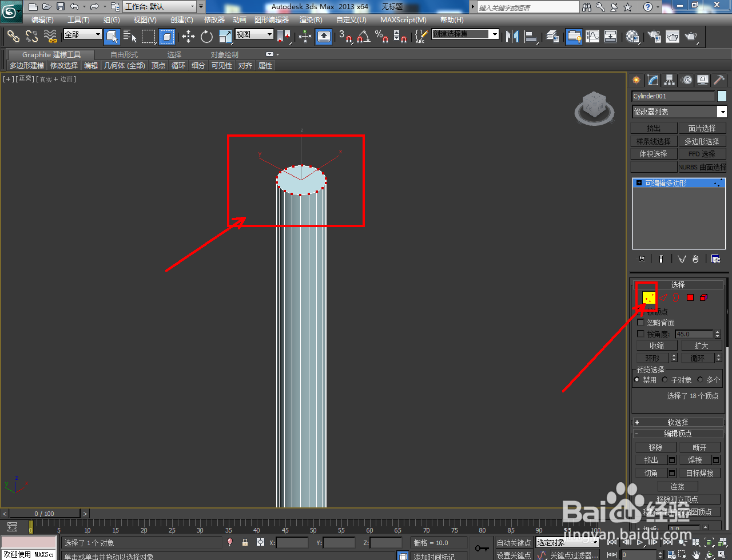
Task: Switch to the 自由形式 ribbon tab
Action: pyautogui.click(x=124, y=54)
